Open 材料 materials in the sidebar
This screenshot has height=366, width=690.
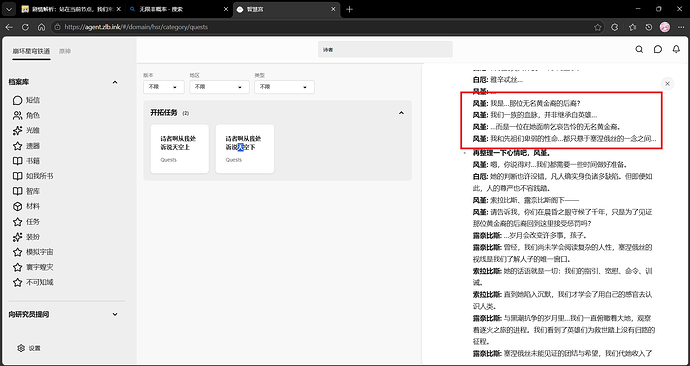[x=26, y=206]
